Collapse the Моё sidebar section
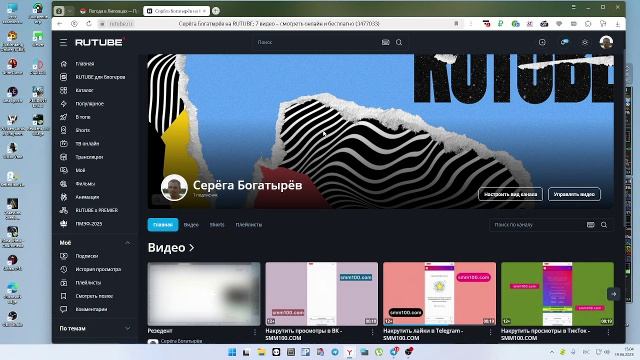 [x=127, y=242]
